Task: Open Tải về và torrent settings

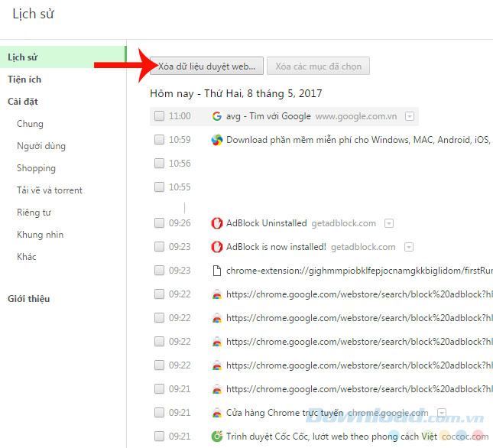Action: pos(50,190)
